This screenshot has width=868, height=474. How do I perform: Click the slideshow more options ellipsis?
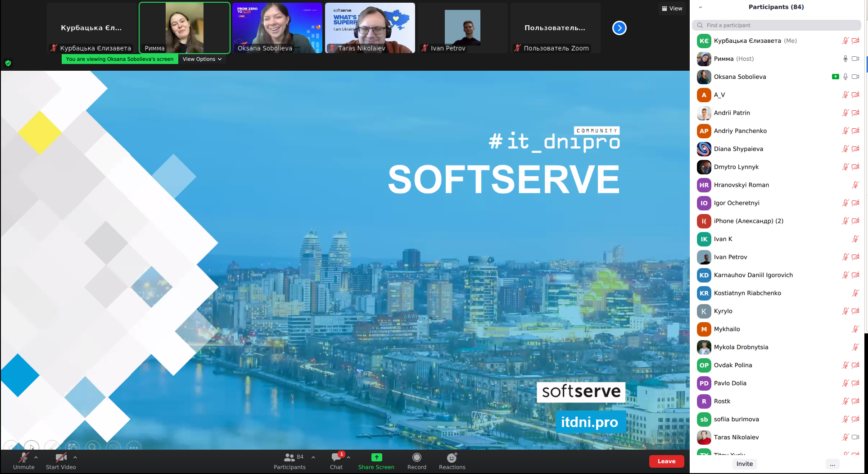[x=133, y=447]
